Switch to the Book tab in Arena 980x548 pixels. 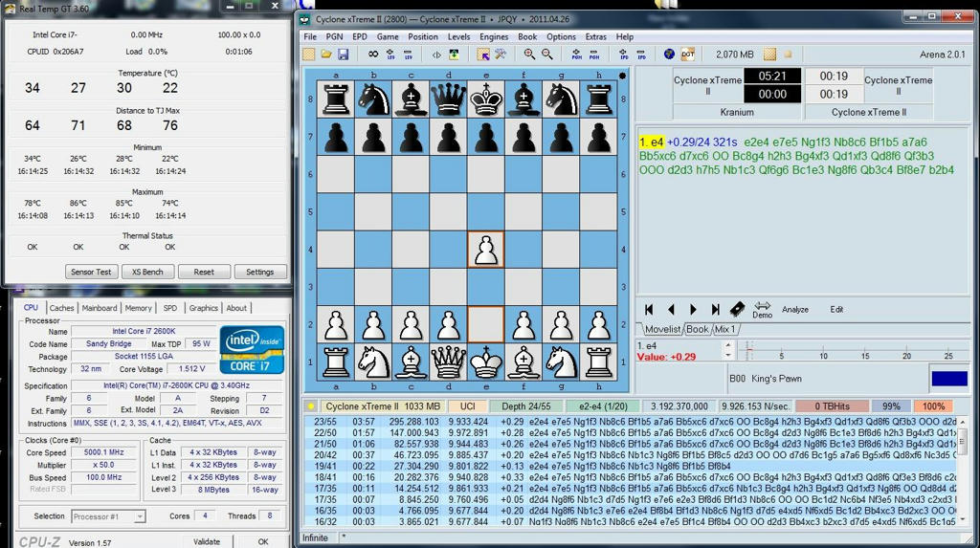pos(698,329)
